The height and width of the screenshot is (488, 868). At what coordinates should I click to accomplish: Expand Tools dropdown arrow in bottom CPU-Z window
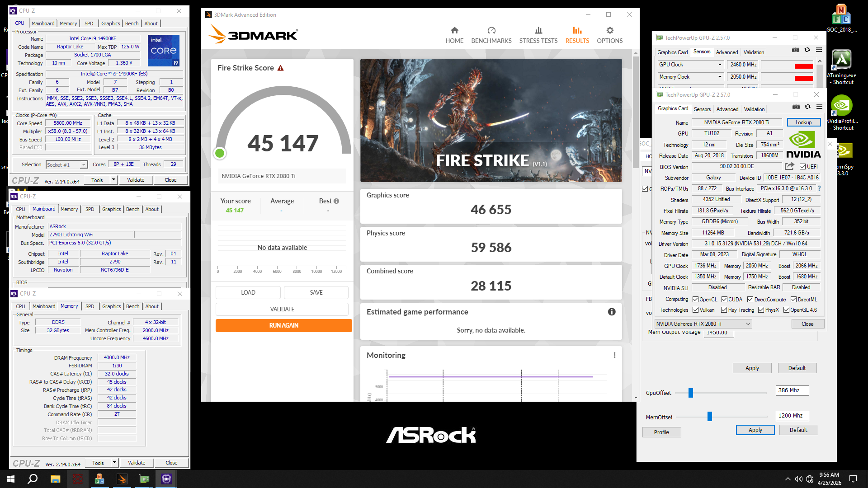[115, 463]
